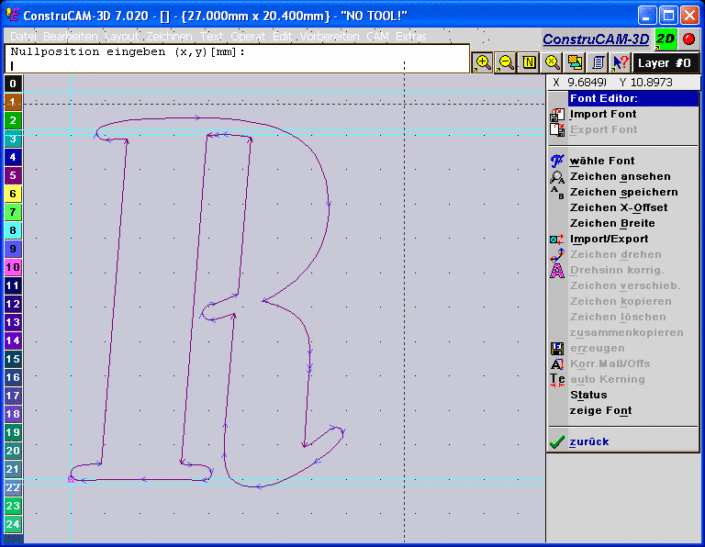This screenshot has width=705, height=547.
Task: Select layer 7 light green swatch
Action: [13, 212]
